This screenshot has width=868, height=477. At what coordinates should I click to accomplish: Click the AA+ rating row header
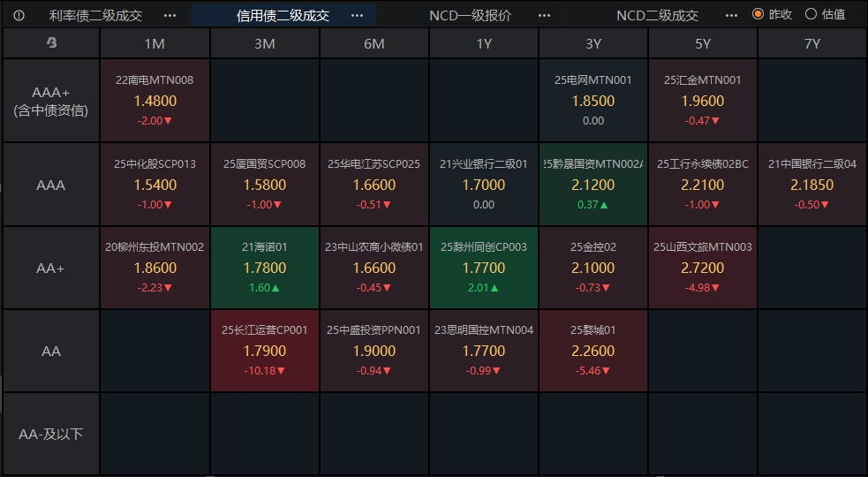[51, 267]
